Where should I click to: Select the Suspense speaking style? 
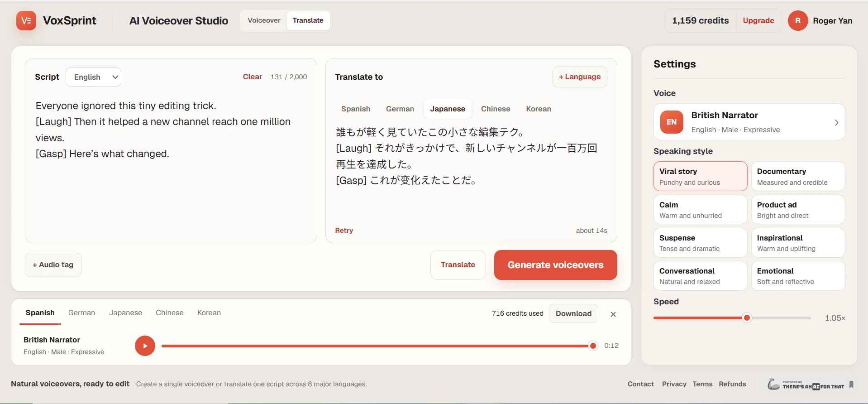700,242
